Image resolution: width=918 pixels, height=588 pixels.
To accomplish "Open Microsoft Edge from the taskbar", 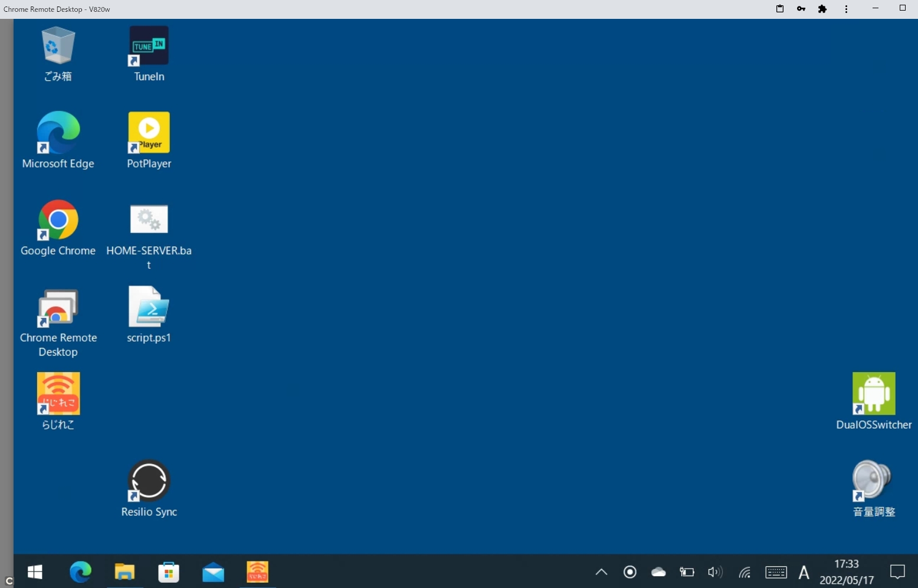I will click(x=80, y=571).
